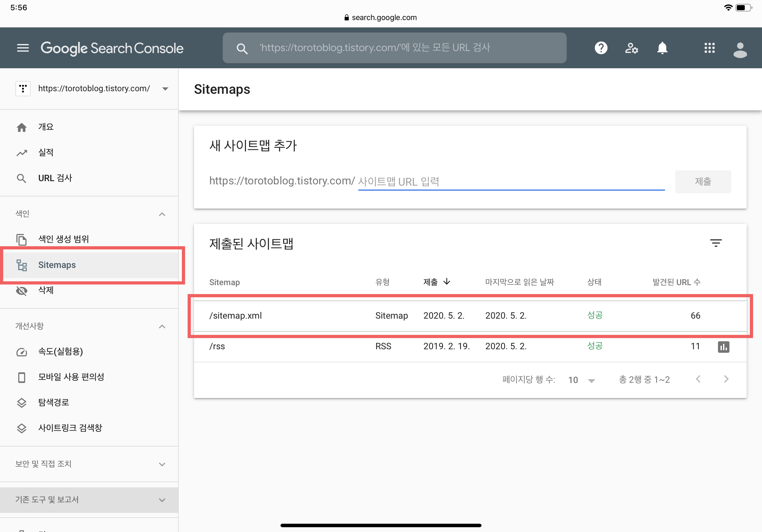Open the hamburger navigation menu
Image resolution: width=762 pixels, height=532 pixels.
23,48
